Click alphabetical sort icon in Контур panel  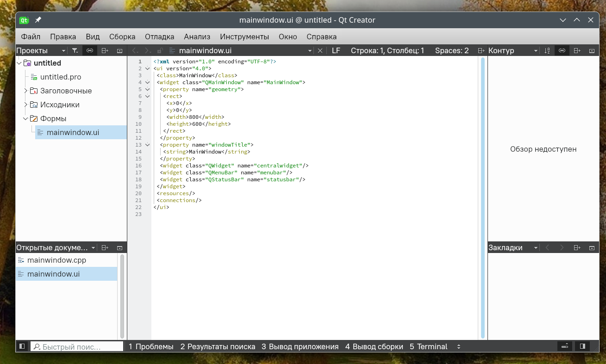tap(547, 50)
